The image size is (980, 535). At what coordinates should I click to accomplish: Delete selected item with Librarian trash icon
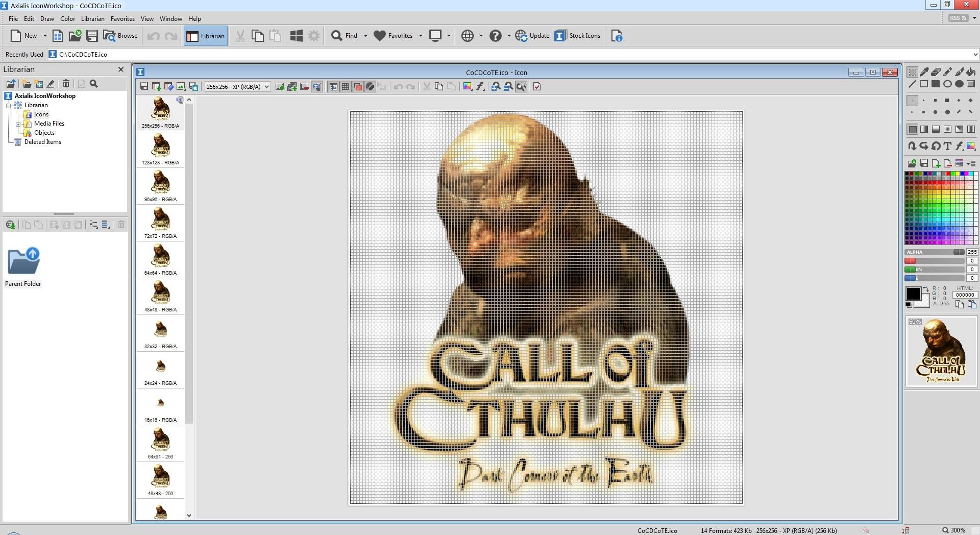[x=66, y=84]
